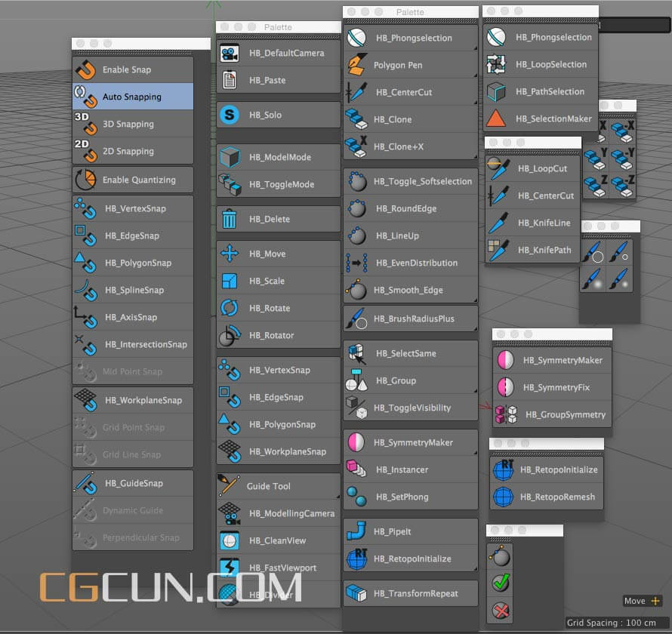Activate the HB_Rotate tool icon

(x=230, y=309)
